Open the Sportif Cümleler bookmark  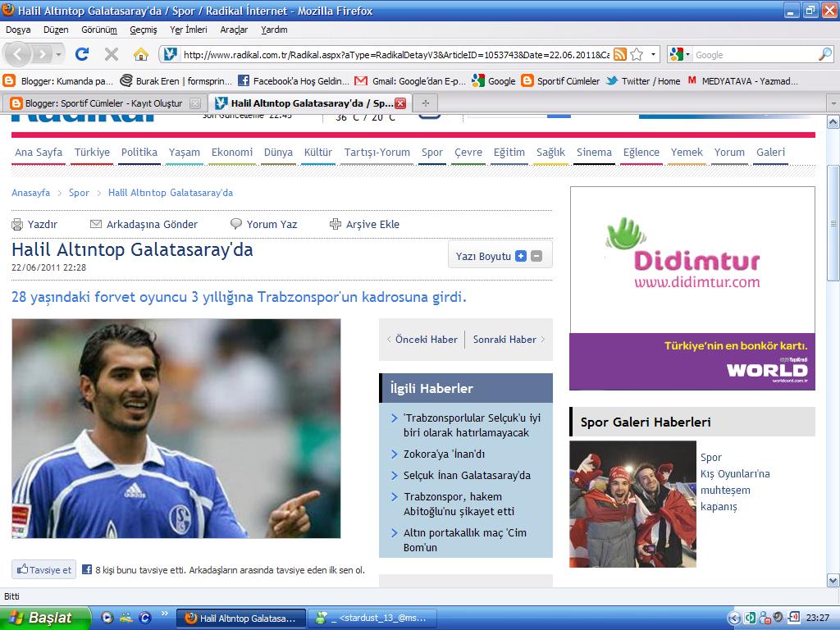[x=561, y=81]
